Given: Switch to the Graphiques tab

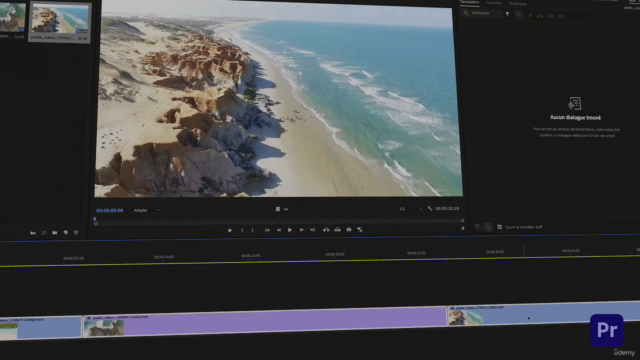Looking at the screenshot, I should point(518,4).
